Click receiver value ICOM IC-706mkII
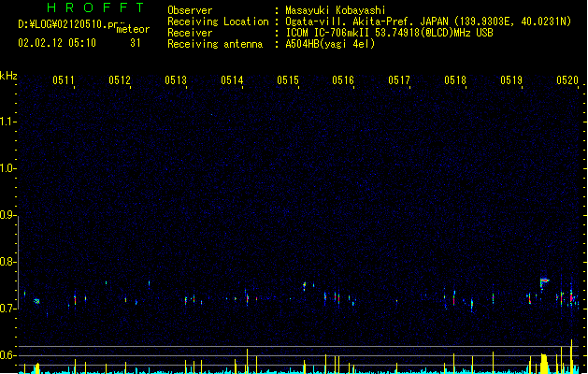Image resolution: width=588 pixels, height=374 pixels. click(327, 33)
